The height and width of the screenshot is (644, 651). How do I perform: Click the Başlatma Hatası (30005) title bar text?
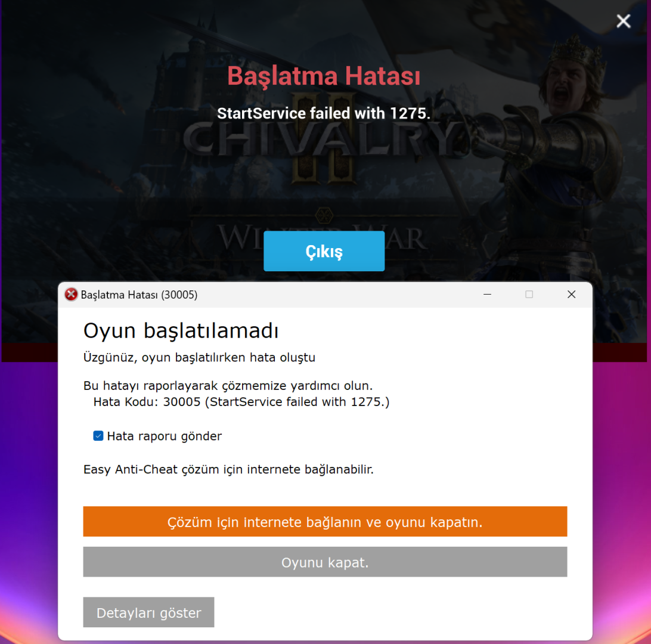139,295
